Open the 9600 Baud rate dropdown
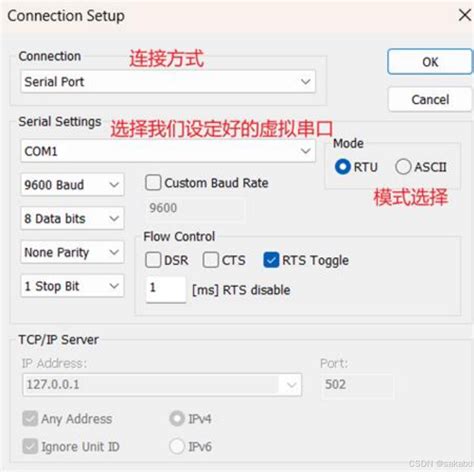The width and height of the screenshot is (474, 472). (x=72, y=185)
